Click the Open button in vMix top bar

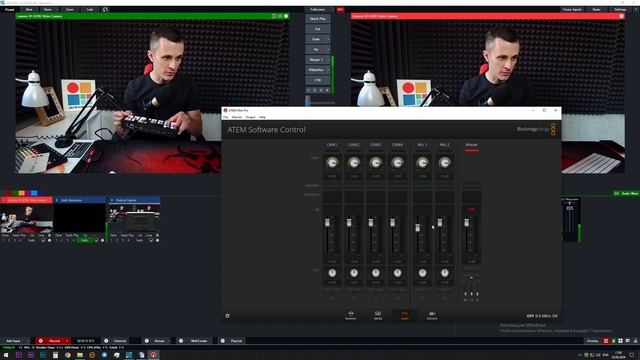(x=47, y=9)
